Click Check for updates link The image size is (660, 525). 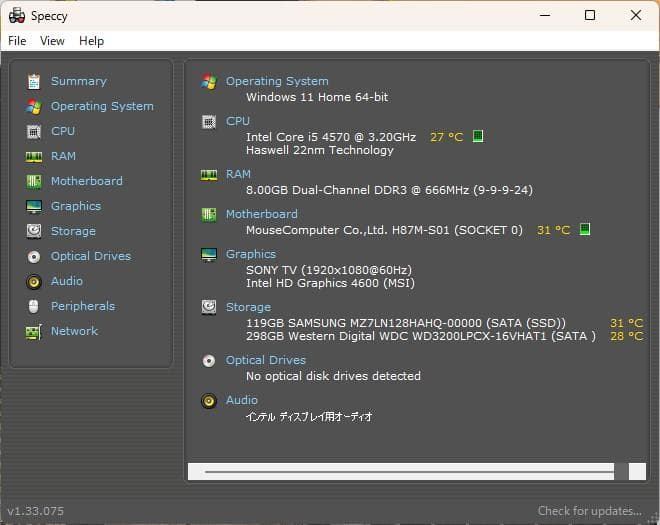tap(590, 511)
